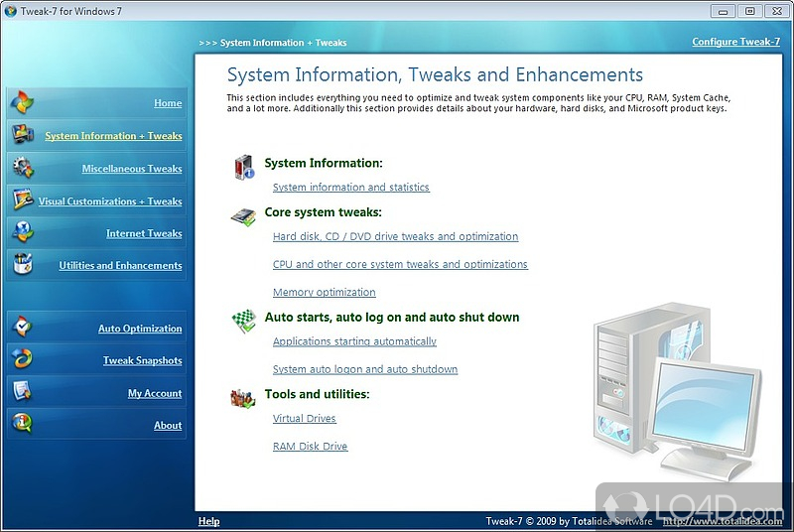Click the My Account document icon
This screenshot has width=794, height=532.
[x=22, y=391]
